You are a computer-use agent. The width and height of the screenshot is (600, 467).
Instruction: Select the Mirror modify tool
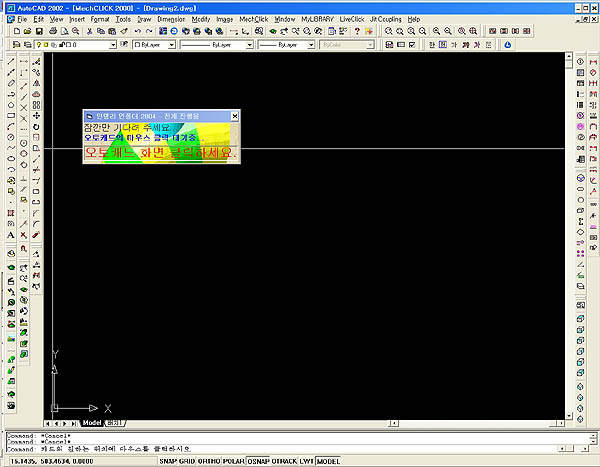(36, 83)
